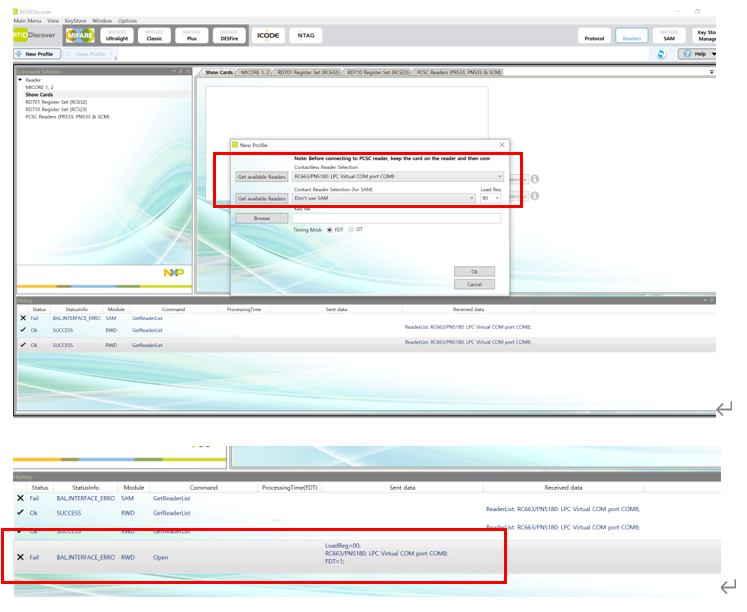The image size is (747, 612).
Task: Open the Main Menu menu
Action: 27,21
